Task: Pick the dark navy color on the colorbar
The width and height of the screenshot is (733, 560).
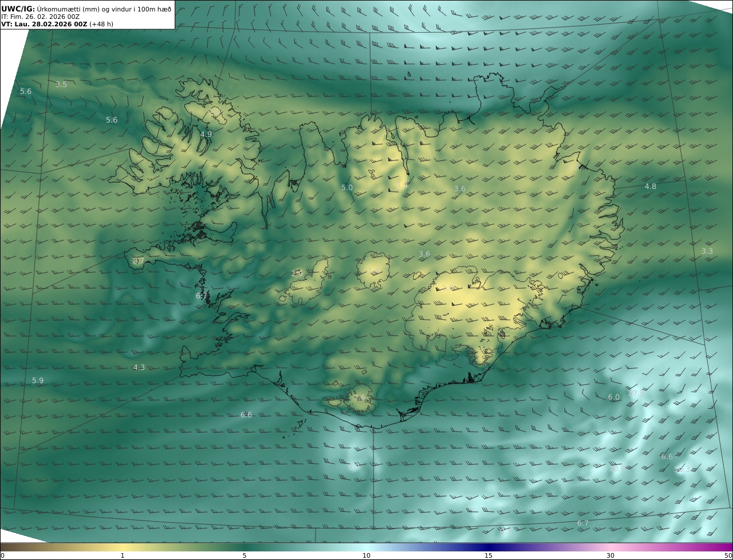Action: (x=488, y=547)
